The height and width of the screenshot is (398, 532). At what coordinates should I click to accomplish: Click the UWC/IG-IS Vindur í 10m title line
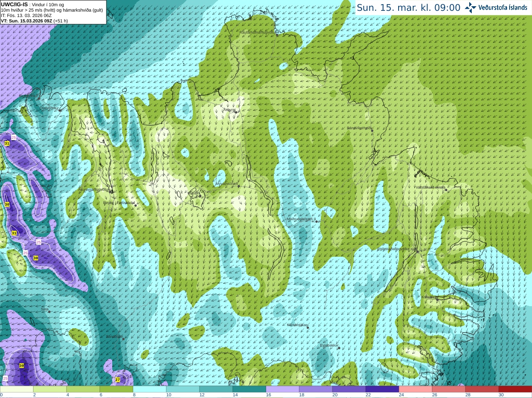pyautogui.click(x=32, y=5)
